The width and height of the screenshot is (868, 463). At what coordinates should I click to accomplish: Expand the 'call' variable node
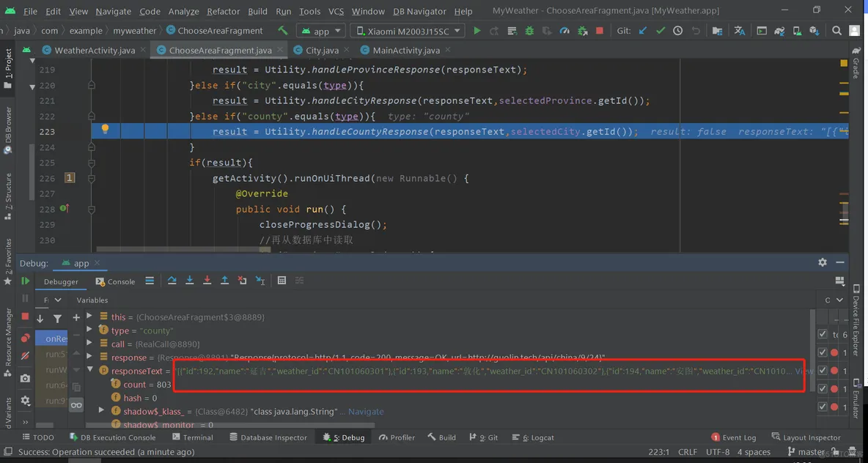(x=89, y=343)
